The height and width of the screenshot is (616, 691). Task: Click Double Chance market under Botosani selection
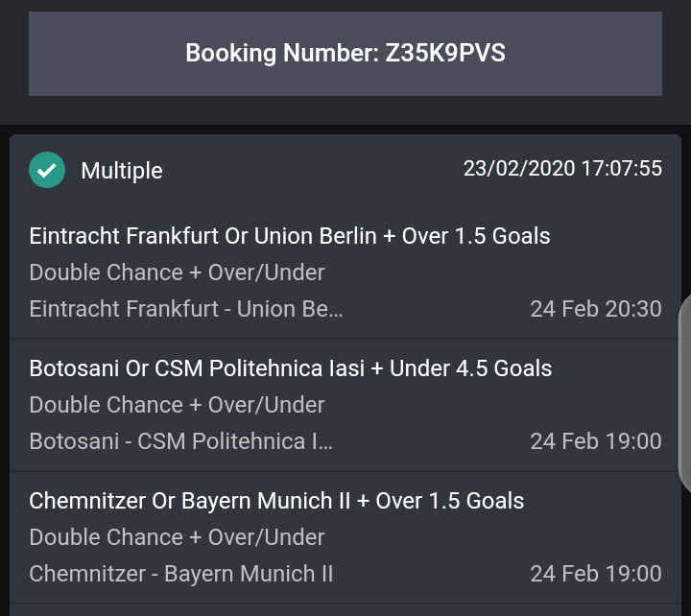coord(177,405)
